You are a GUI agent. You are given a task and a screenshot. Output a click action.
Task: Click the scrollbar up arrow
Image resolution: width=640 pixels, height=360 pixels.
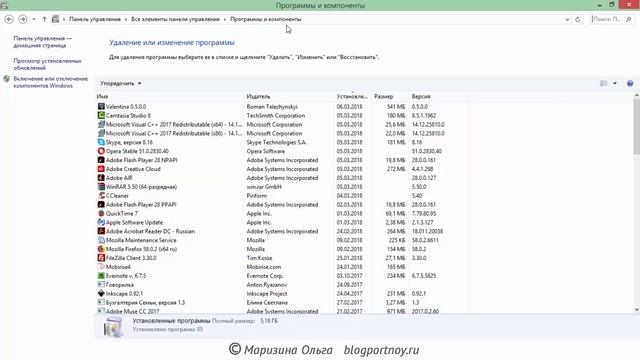[636, 95]
